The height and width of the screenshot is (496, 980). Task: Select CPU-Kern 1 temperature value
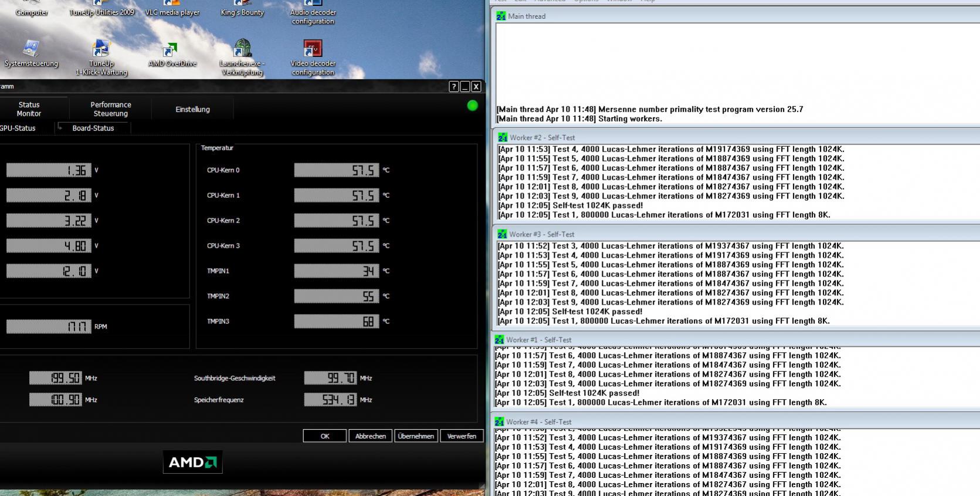pos(337,195)
